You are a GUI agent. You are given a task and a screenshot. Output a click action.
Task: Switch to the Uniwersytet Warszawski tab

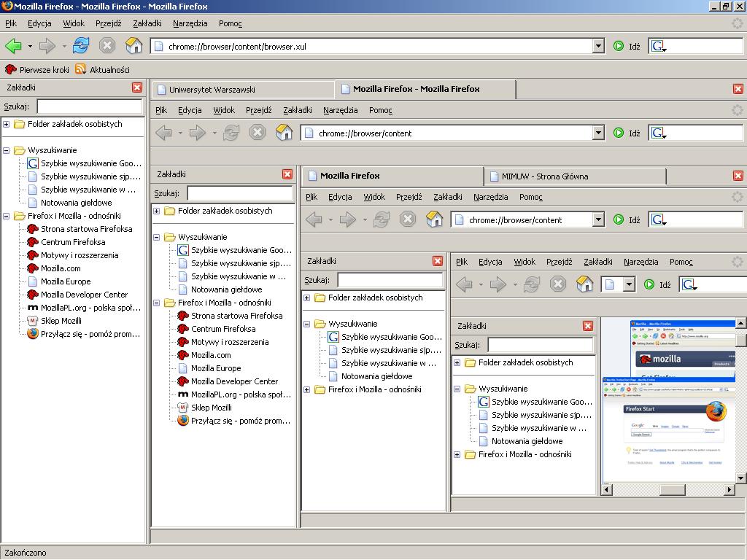pyautogui.click(x=243, y=90)
